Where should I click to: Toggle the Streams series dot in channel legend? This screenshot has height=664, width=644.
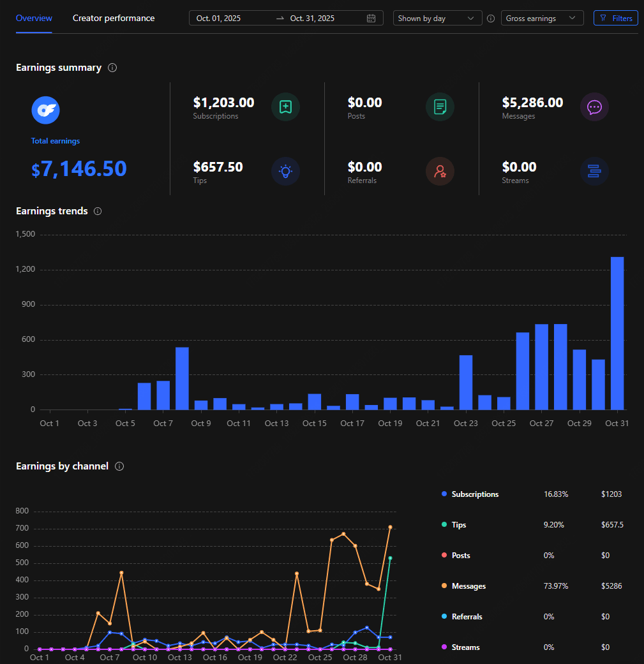point(444,647)
